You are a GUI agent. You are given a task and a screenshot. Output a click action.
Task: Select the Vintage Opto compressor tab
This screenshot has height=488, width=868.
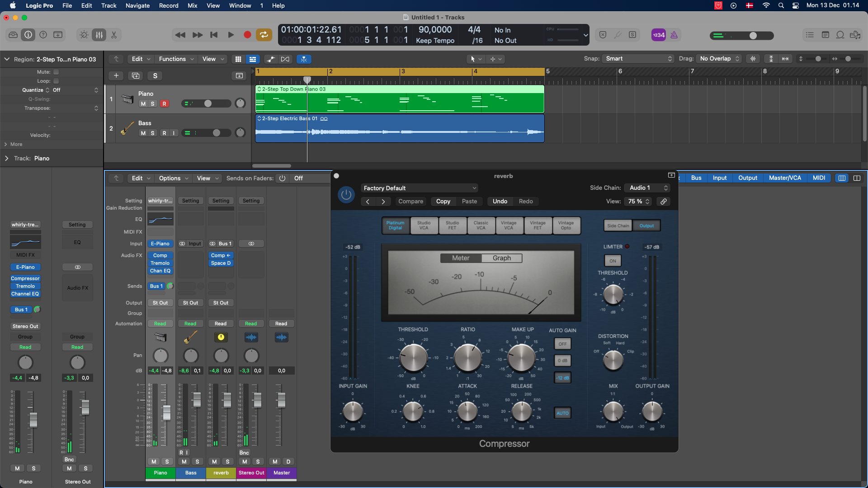point(566,225)
